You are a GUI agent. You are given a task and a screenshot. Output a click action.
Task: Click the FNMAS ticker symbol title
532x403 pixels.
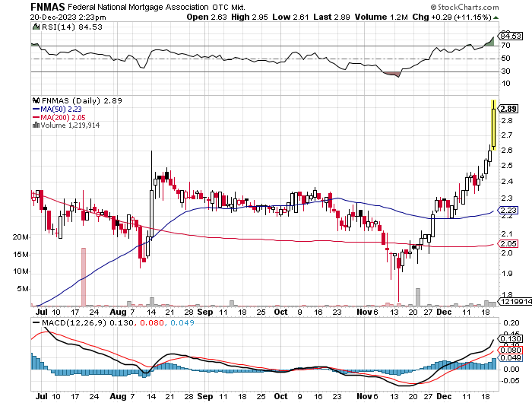(x=47, y=6)
